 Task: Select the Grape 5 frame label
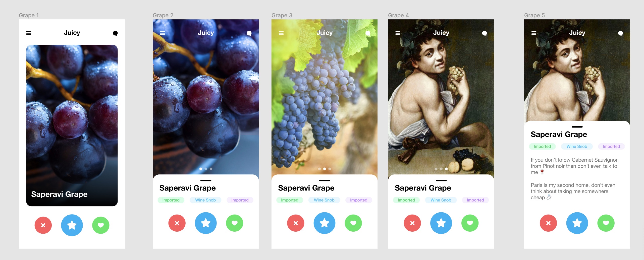coord(534,15)
